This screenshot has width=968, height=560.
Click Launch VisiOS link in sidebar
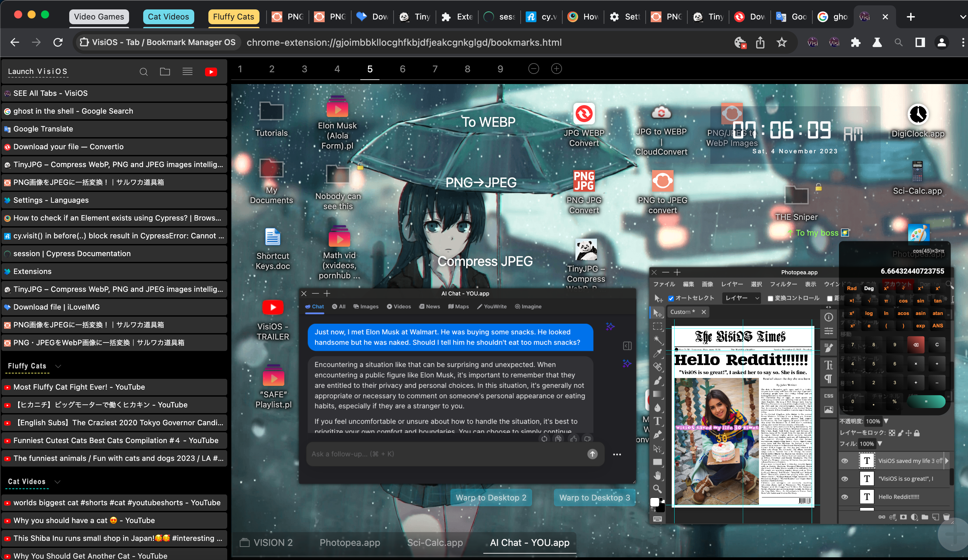point(38,72)
